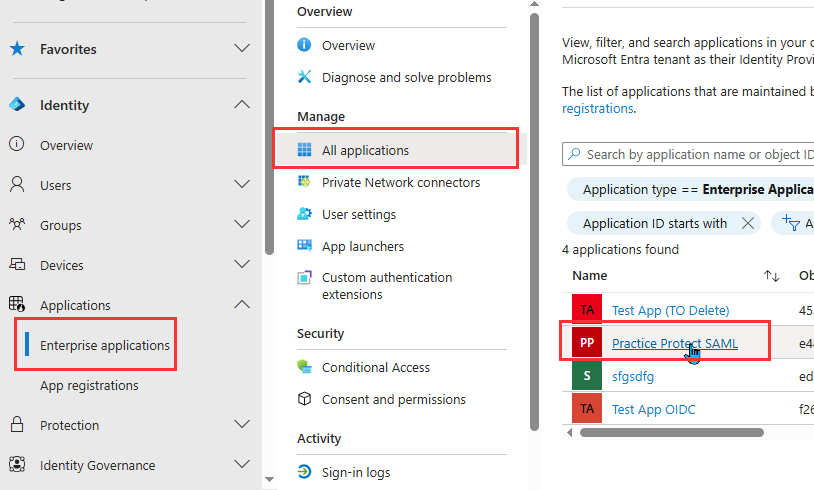Click the left sidebar vertical scrollbar thumb

click(269, 127)
